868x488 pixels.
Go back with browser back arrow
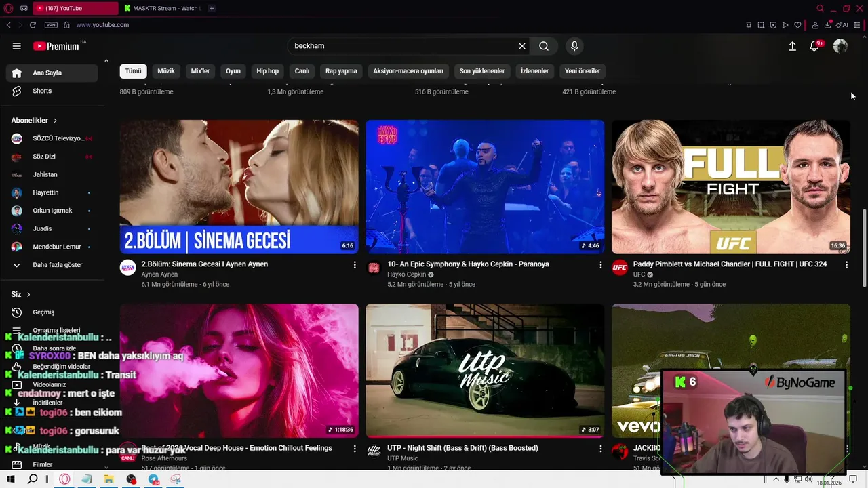pyautogui.click(x=8, y=25)
